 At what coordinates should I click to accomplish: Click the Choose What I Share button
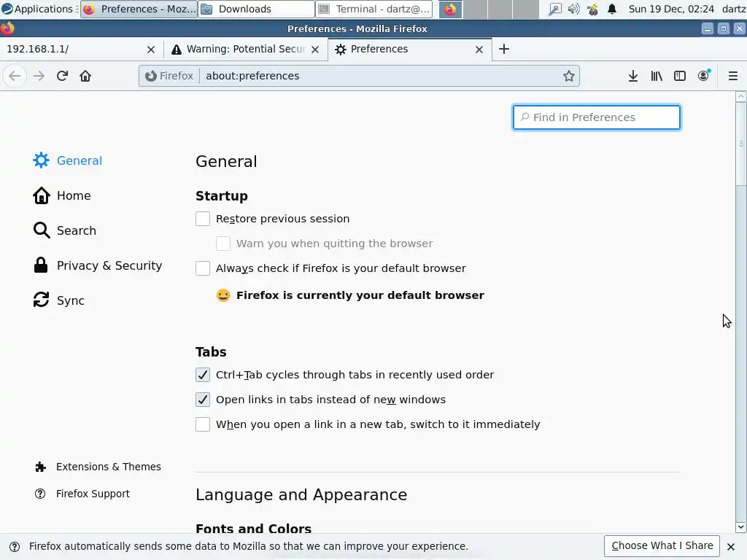[662, 545]
